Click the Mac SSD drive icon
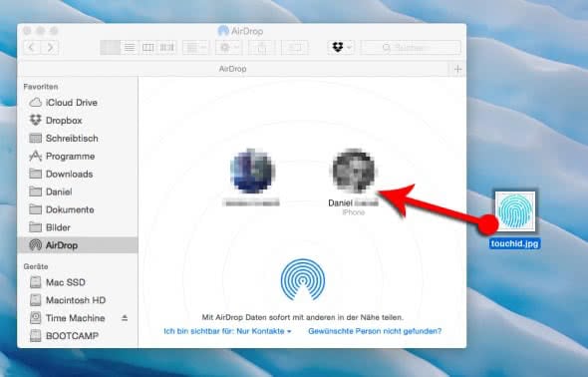 tap(35, 282)
